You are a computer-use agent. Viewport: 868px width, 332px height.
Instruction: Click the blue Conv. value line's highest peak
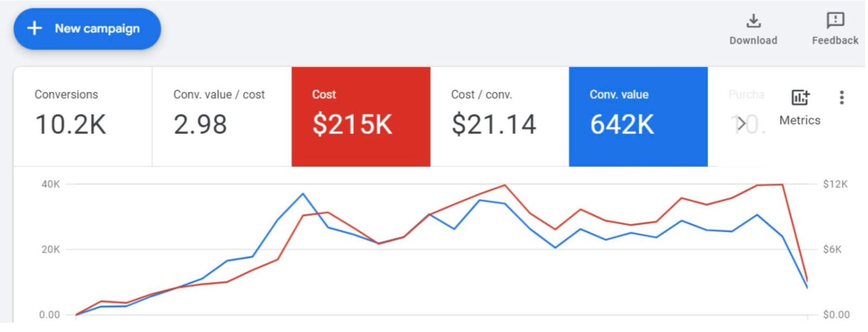pos(303,194)
